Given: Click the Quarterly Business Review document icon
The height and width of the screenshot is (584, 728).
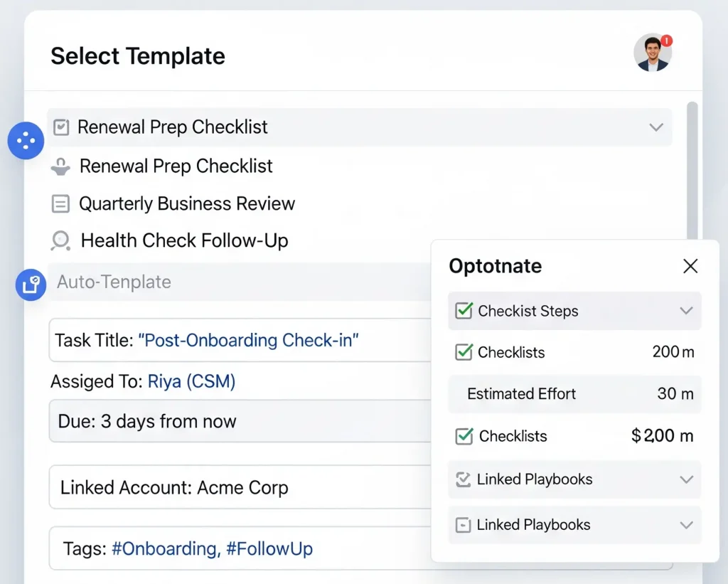Looking at the screenshot, I should point(61,204).
